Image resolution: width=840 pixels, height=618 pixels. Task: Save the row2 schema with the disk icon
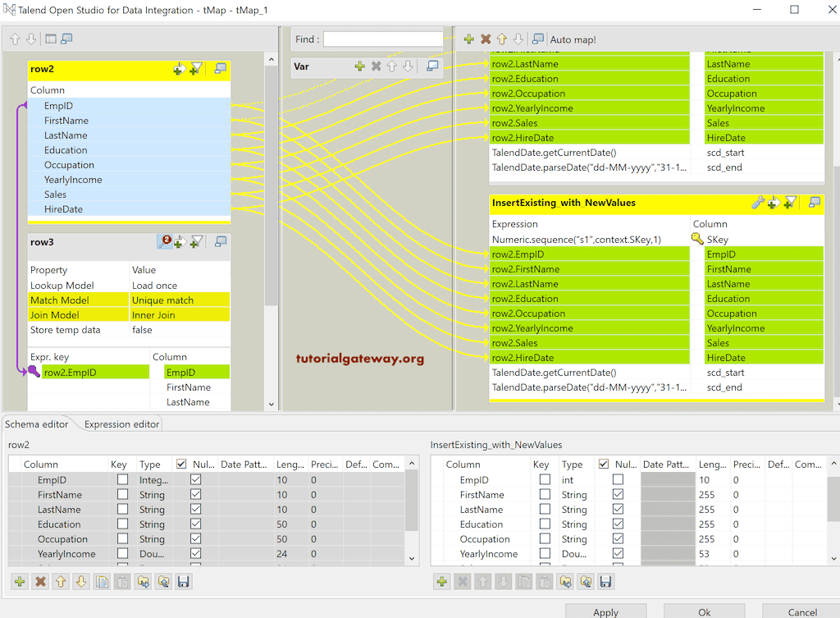click(183, 581)
